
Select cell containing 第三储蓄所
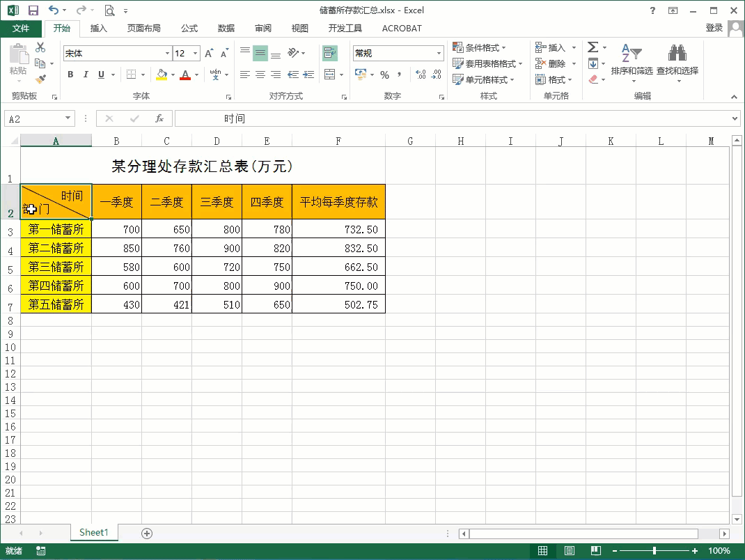coord(56,267)
